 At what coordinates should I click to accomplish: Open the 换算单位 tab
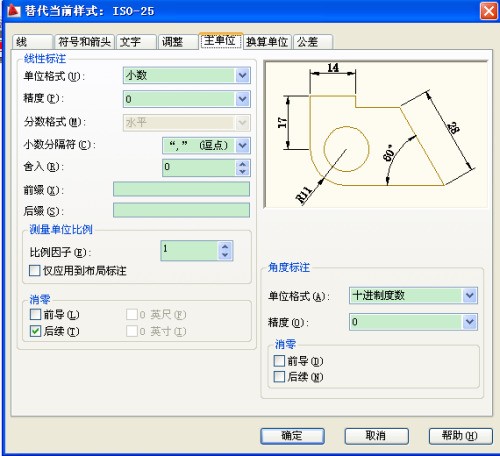[x=268, y=42]
